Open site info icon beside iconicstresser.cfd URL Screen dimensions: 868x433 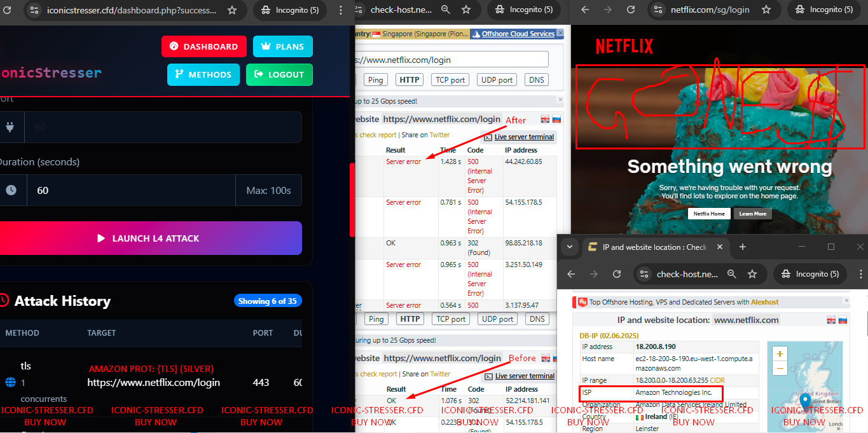(34, 10)
